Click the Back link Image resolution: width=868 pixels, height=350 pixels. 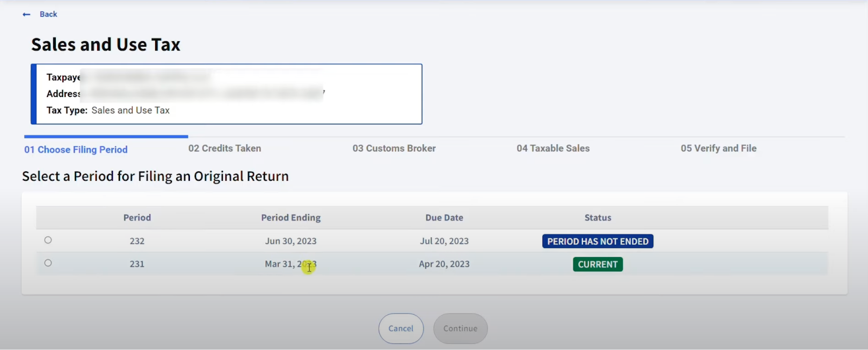[x=47, y=14]
